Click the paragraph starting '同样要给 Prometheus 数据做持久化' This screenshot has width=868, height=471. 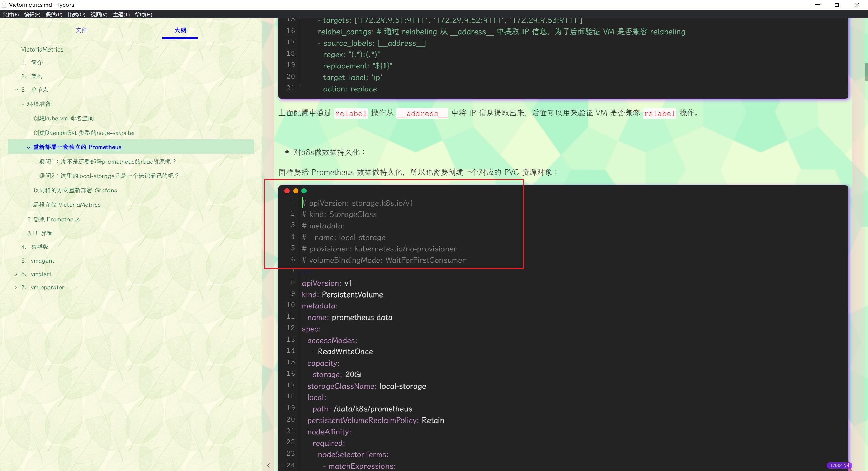click(x=418, y=172)
